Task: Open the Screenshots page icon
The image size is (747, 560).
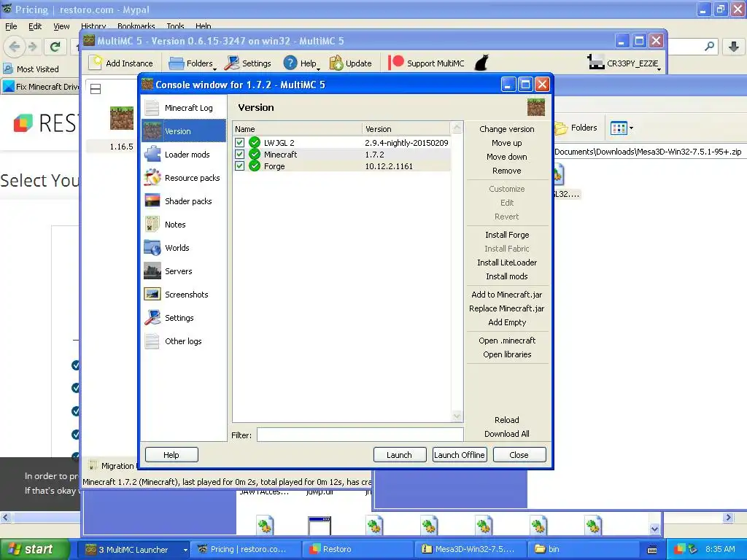Action: [152, 295]
